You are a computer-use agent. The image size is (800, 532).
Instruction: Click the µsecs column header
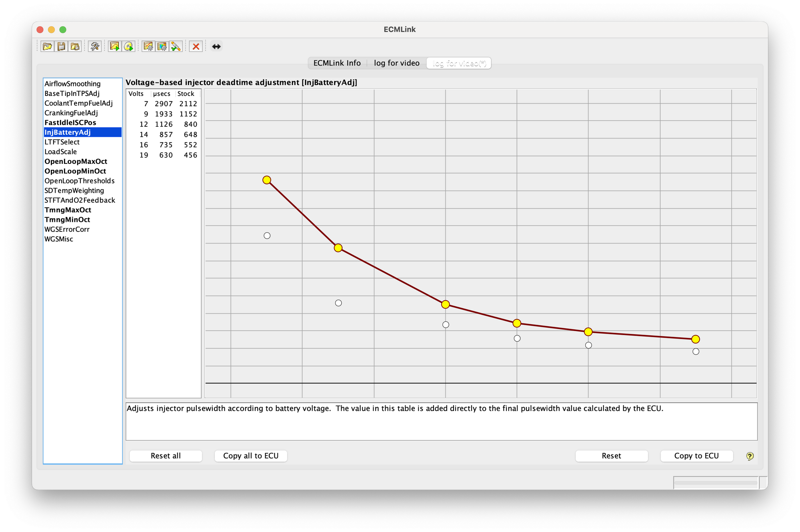pyautogui.click(x=163, y=94)
